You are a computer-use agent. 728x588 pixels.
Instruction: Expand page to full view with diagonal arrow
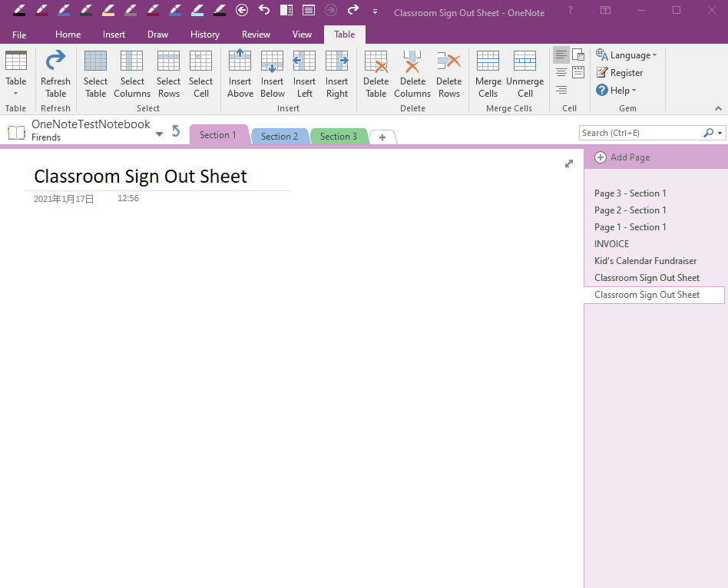click(x=569, y=164)
